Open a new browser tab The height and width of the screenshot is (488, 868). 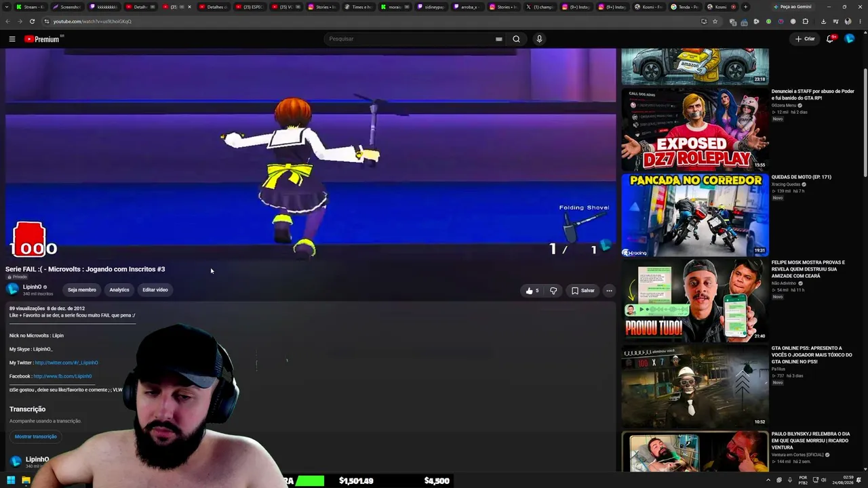click(x=745, y=7)
